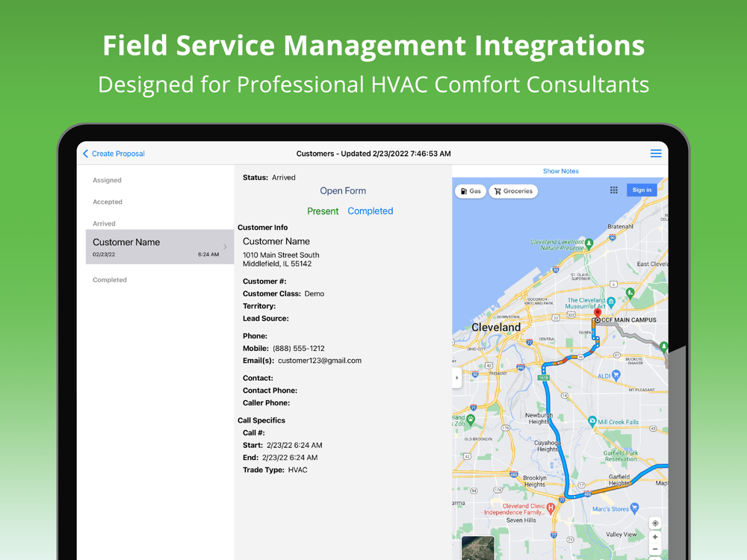Click the map Sign in button
This screenshot has width=747, height=560.
point(641,190)
